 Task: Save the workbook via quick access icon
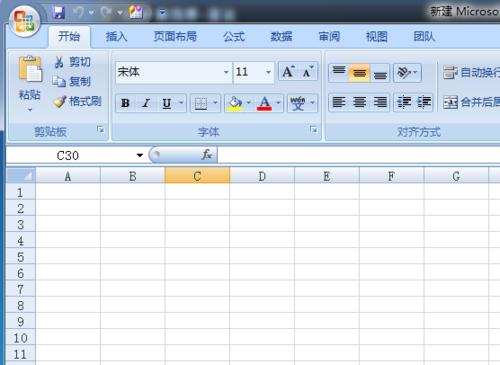pos(58,13)
